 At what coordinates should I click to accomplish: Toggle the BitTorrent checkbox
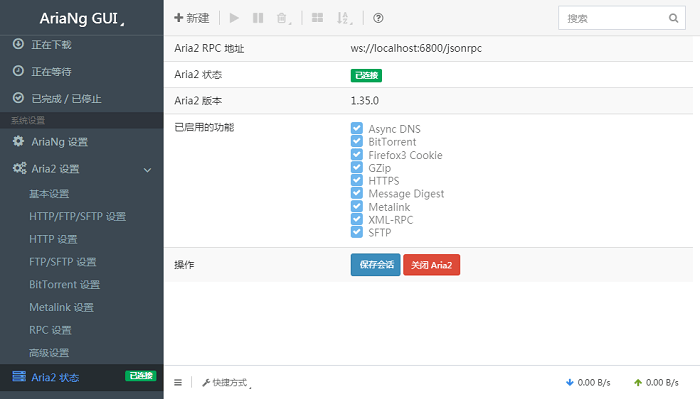point(357,141)
